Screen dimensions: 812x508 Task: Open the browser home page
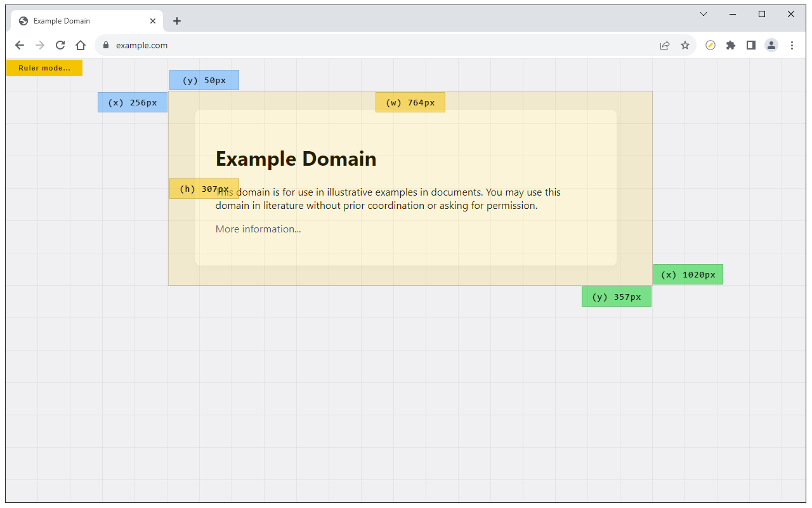coord(81,45)
